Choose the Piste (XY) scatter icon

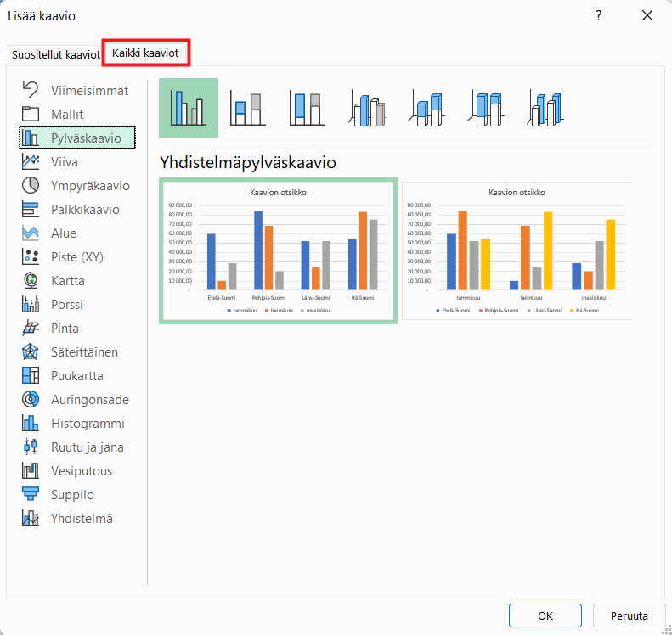31,257
